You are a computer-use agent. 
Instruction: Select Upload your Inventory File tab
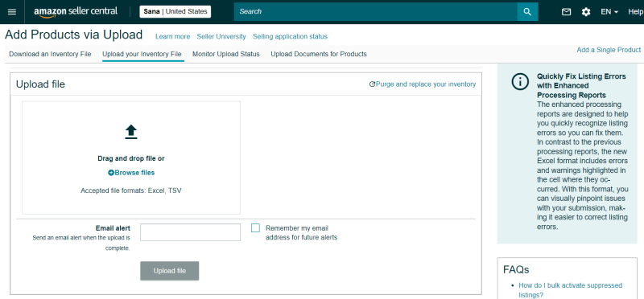click(142, 54)
